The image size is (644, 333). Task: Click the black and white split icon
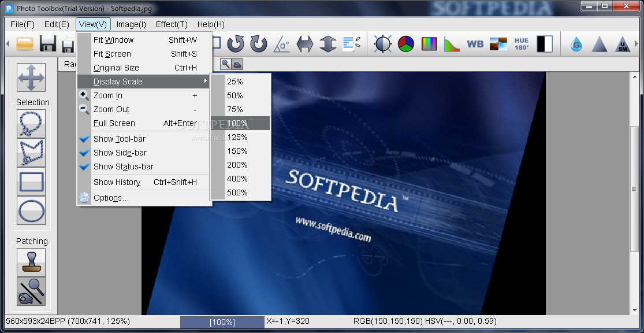tap(545, 43)
